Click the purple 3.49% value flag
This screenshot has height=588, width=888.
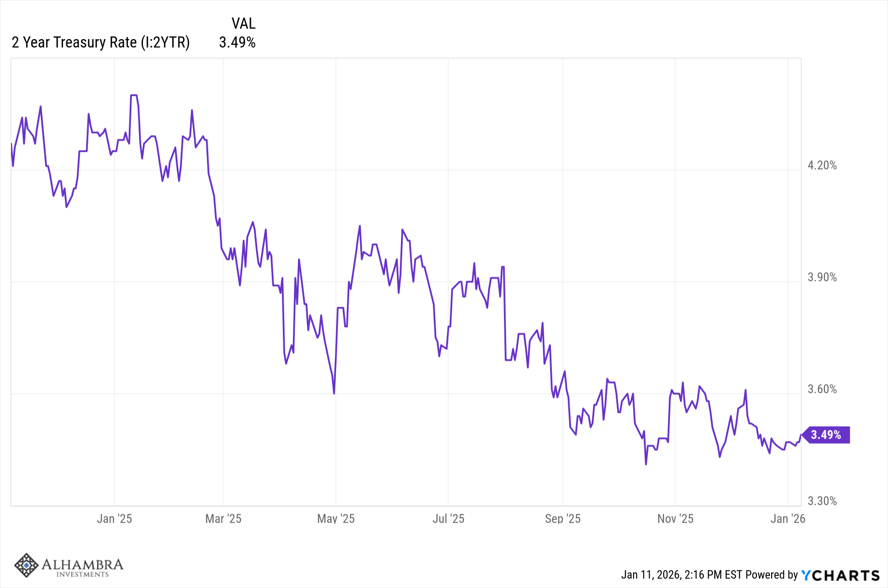pos(826,435)
